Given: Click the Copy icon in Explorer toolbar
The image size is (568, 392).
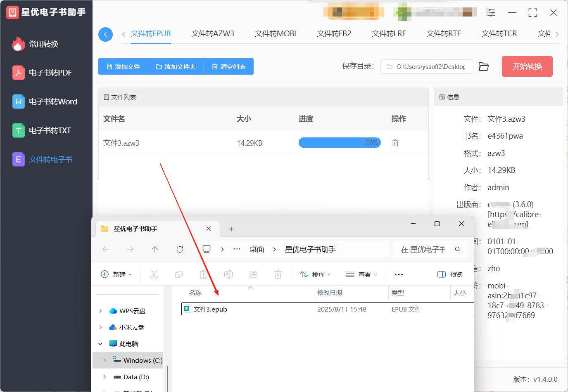Looking at the screenshot, I should pos(179,274).
